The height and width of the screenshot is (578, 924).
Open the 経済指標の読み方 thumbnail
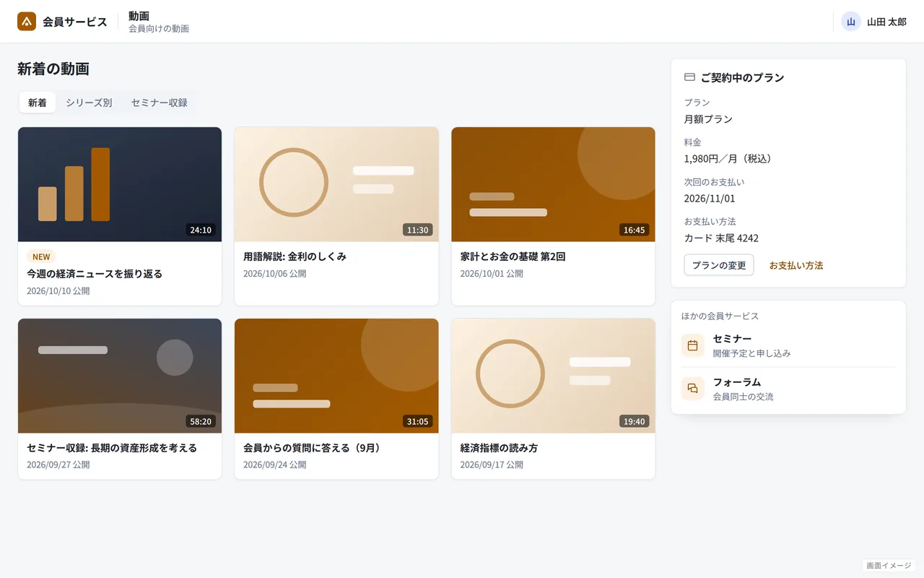(553, 376)
